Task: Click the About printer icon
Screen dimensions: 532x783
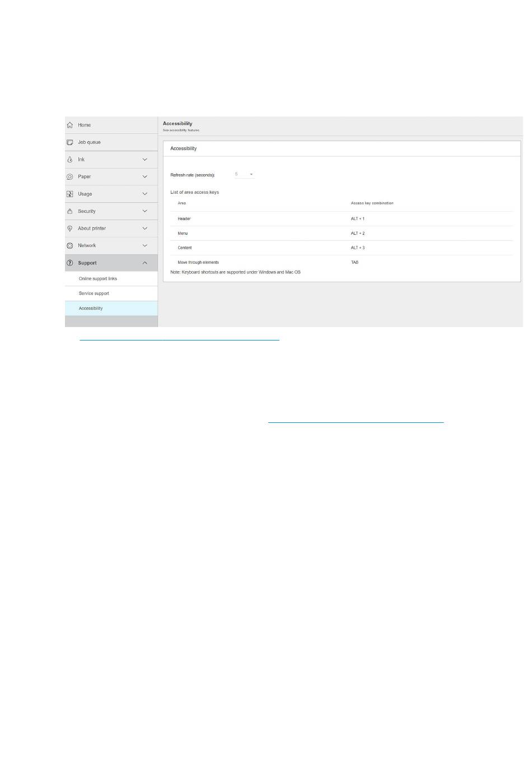Action: [70, 229]
